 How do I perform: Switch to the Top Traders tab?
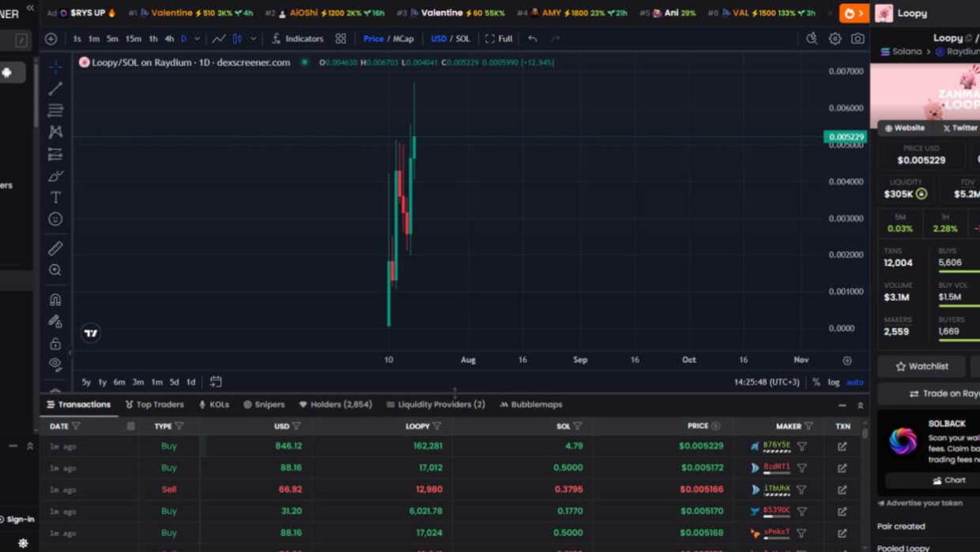point(154,404)
